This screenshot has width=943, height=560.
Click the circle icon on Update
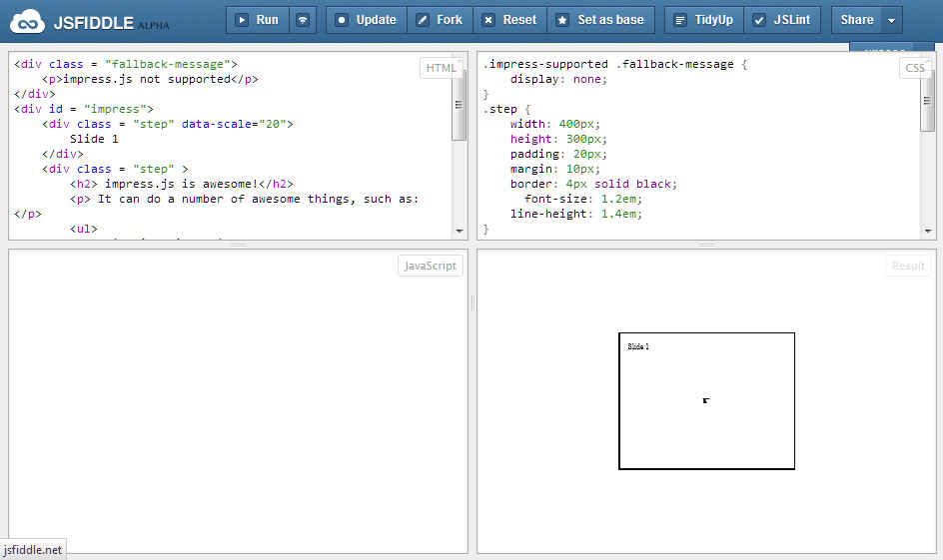coord(341,20)
